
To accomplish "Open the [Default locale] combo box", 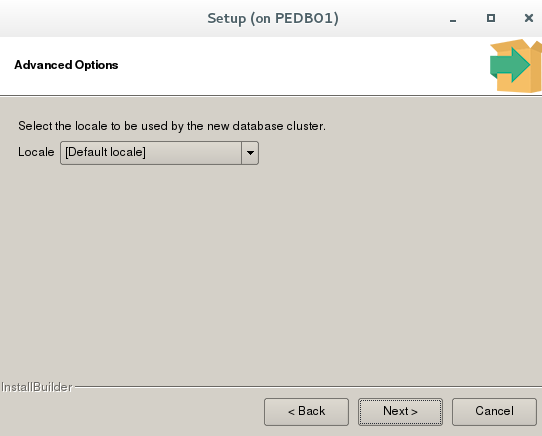I will [159, 152].
